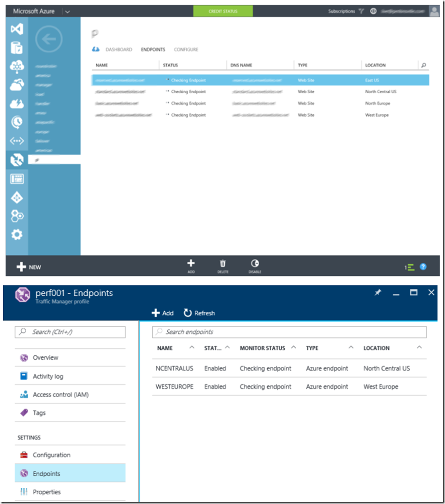Image resolution: width=445 pixels, height=504 pixels.
Task: Open the SQL Databases sidebar icon
Action: [x=17, y=48]
